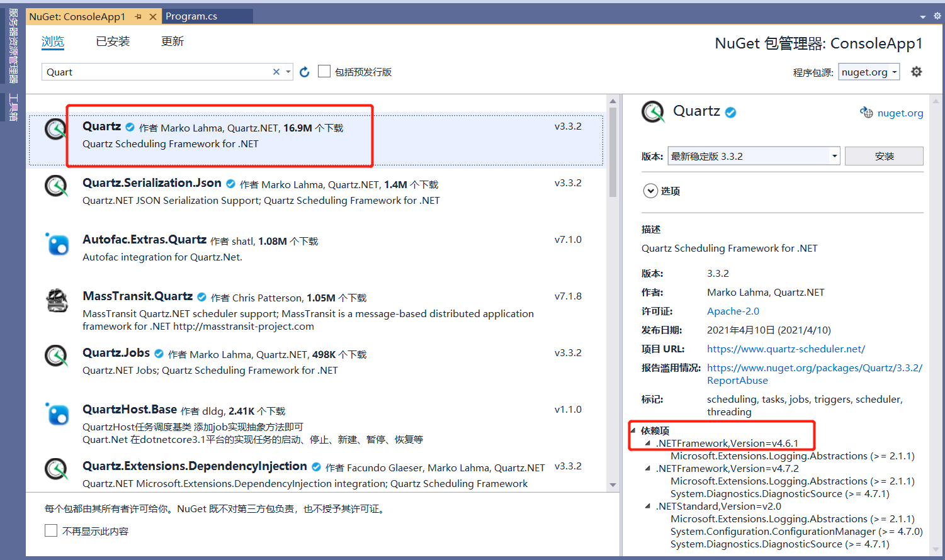Screen dimensions: 945x560
Task: Click the large Quartz logo in details pane
Action: click(x=654, y=112)
